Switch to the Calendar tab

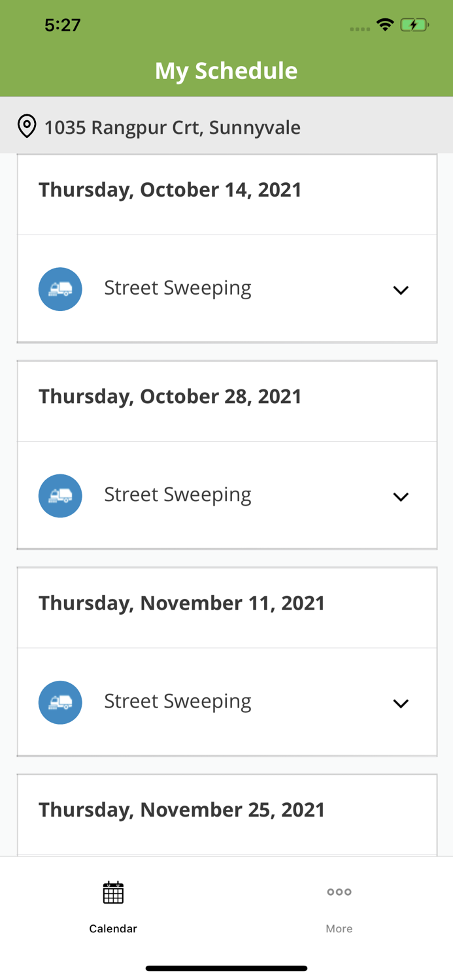[112, 907]
